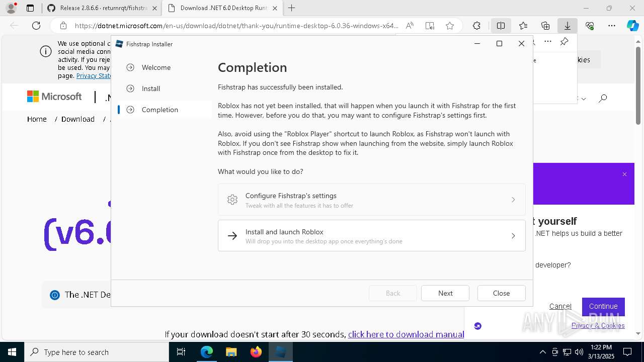The width and height of the screenshot is (644, 362).
Task: Click the Fishstrap Installer title bar icon
Action: pyautogui.click(x=119, y=44)
